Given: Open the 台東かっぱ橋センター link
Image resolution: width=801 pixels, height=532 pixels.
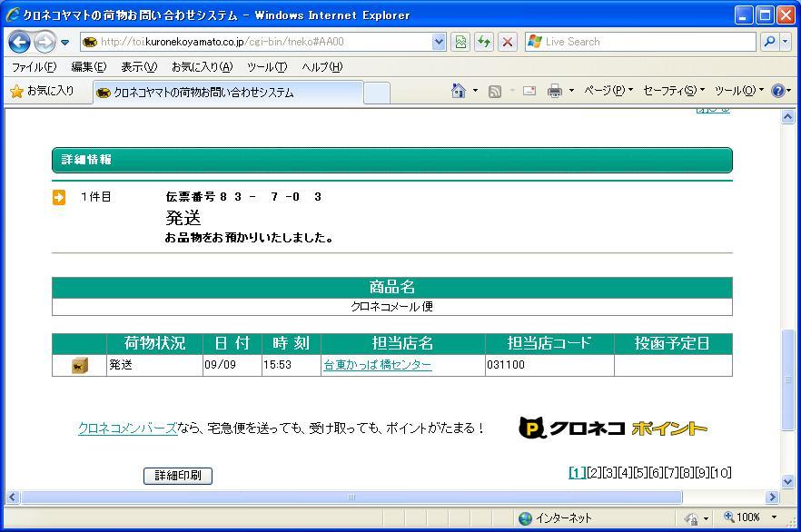Looking at the screenshot, I should click(378, 365).
